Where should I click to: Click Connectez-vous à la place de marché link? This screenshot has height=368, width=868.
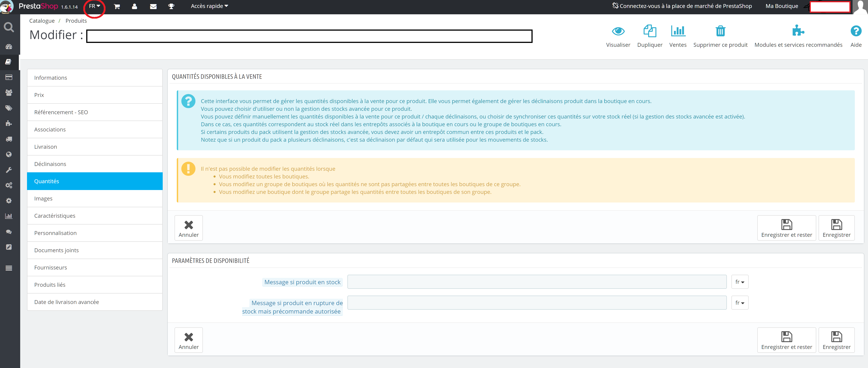coord(682,6)
